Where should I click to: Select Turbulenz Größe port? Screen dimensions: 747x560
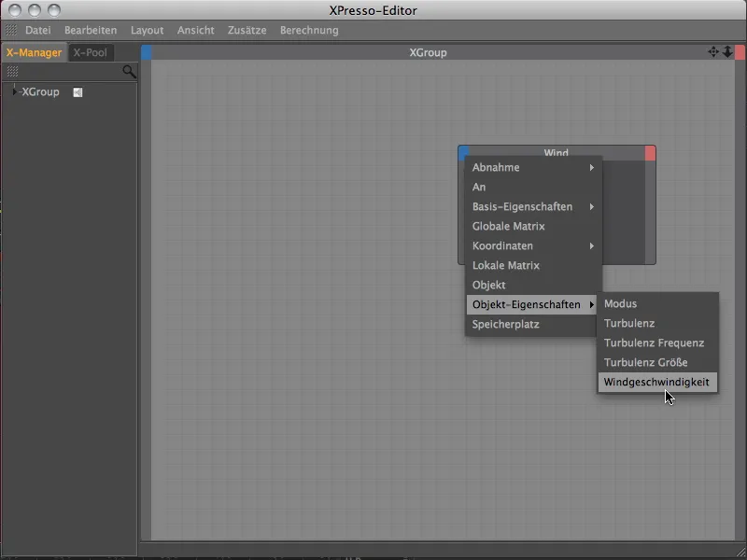[657, 362]
